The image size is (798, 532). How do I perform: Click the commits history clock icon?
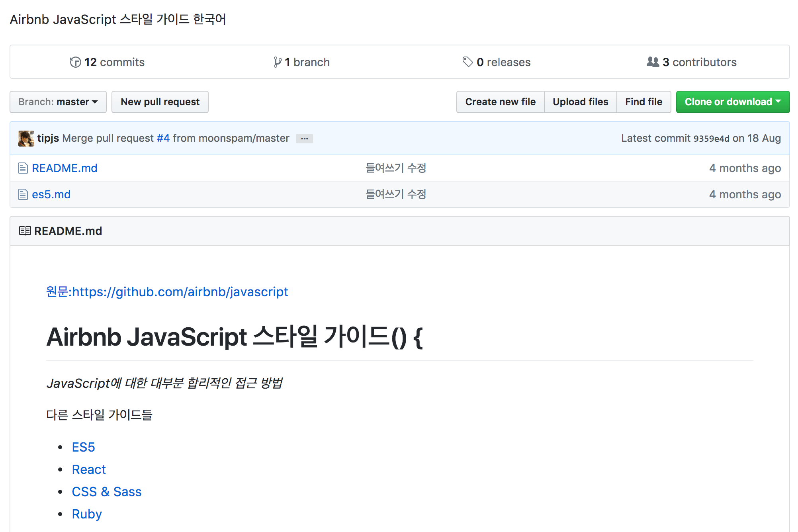(x=75, y=62)
